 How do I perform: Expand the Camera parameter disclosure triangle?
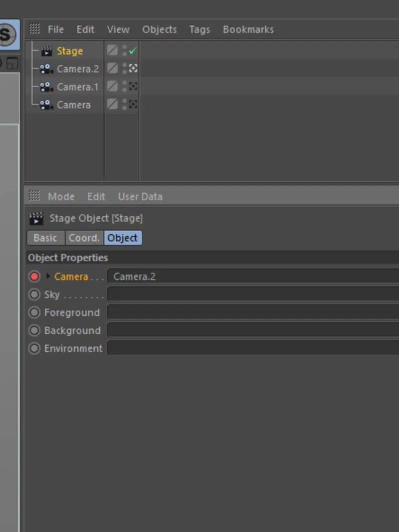[x=48, y=276]
